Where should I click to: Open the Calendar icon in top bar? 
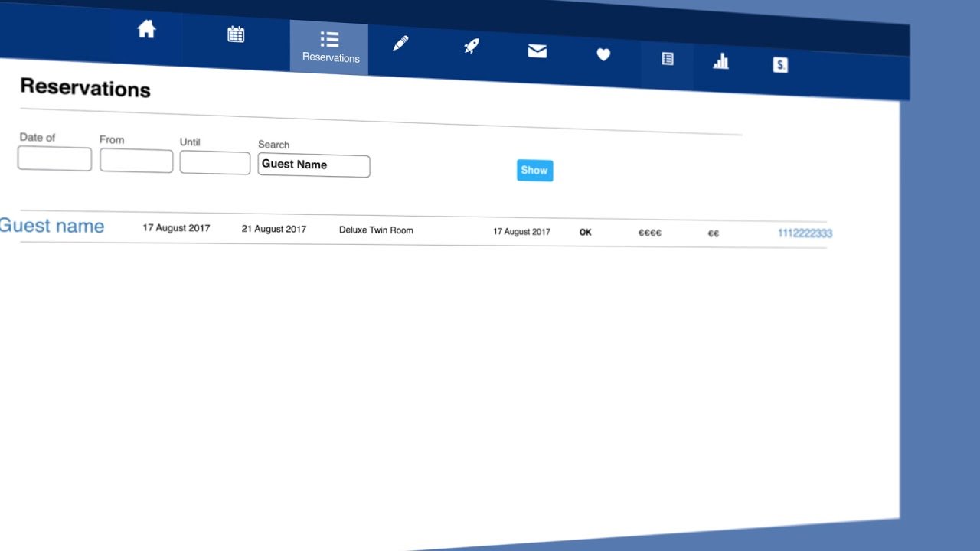point(236,34)
